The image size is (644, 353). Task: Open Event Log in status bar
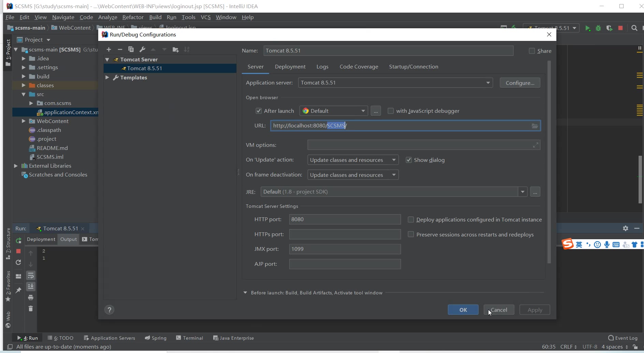coord(623,338)
